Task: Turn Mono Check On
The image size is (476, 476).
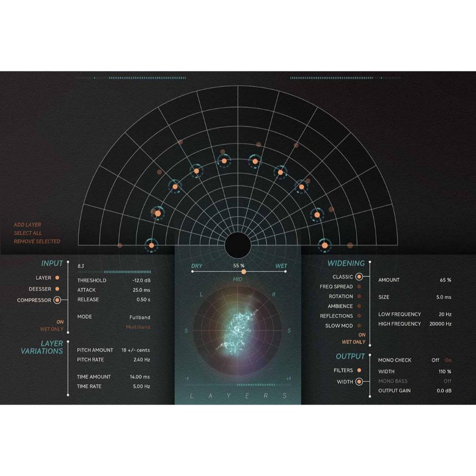Action: point(448,360)
